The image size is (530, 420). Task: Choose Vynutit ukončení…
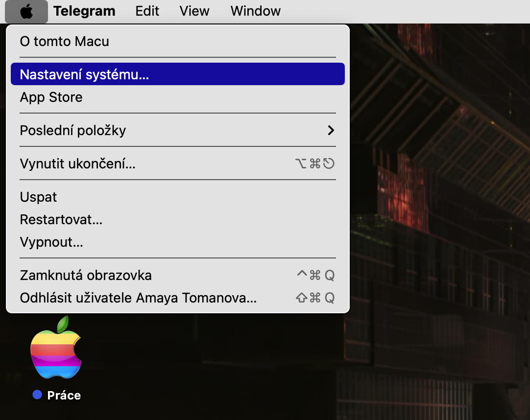[x=178, y=163]
